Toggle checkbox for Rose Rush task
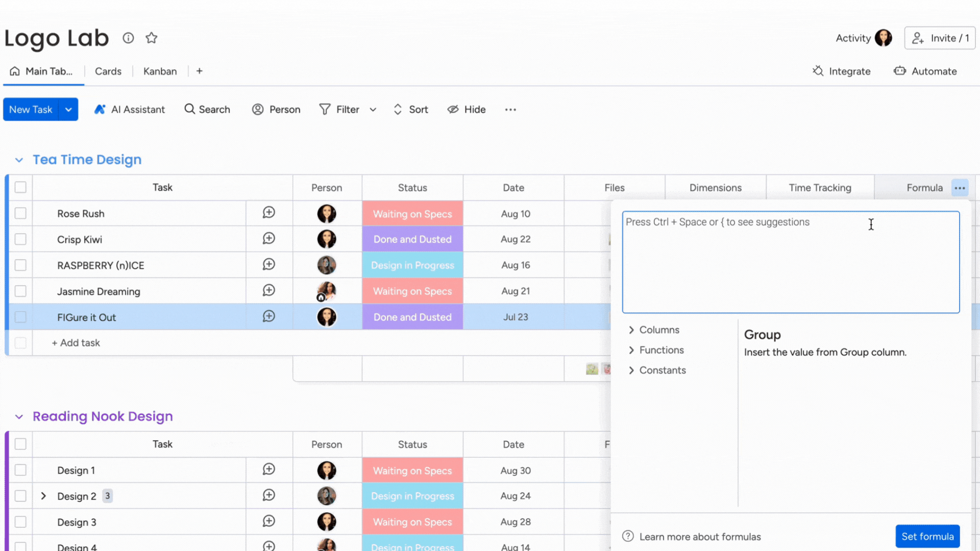This screenshot has height=551, width=980. 20,213
